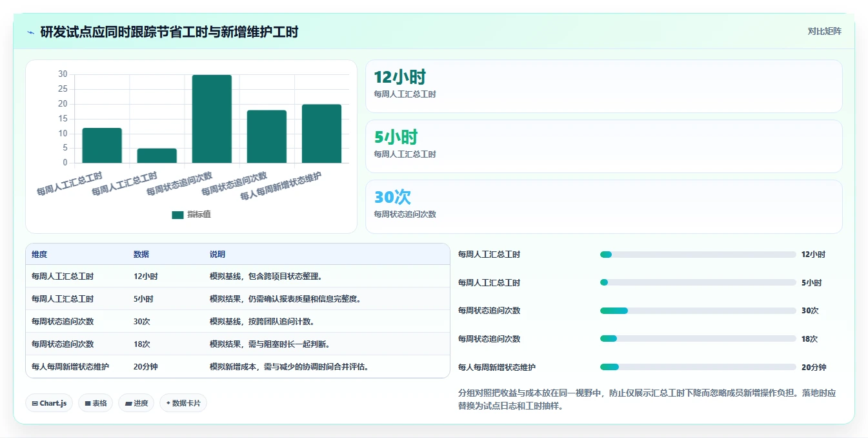
Task: Open the 12小时 metric card
Action: click(x=603, y=86)
